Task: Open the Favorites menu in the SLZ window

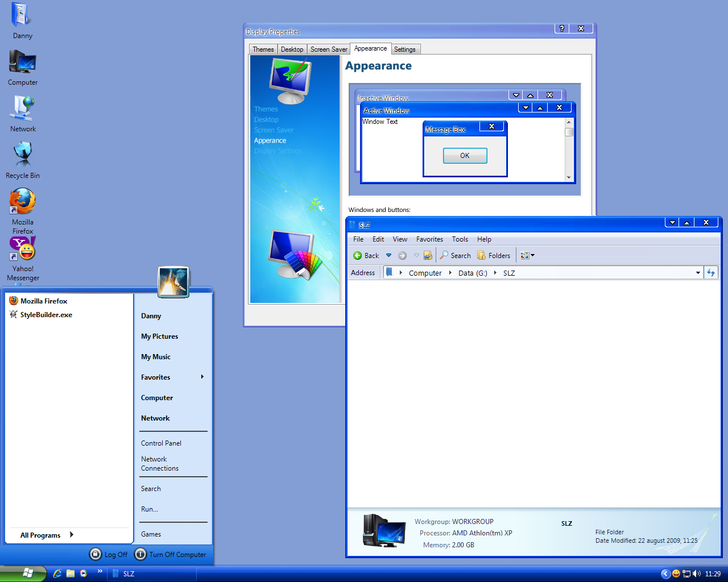Action: (429, 239)
